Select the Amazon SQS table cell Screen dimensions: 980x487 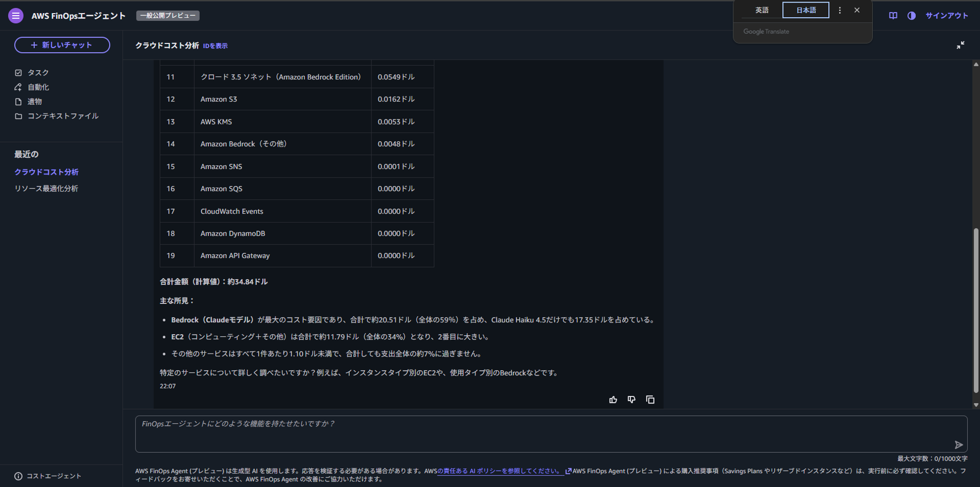(x=283, y=189)
